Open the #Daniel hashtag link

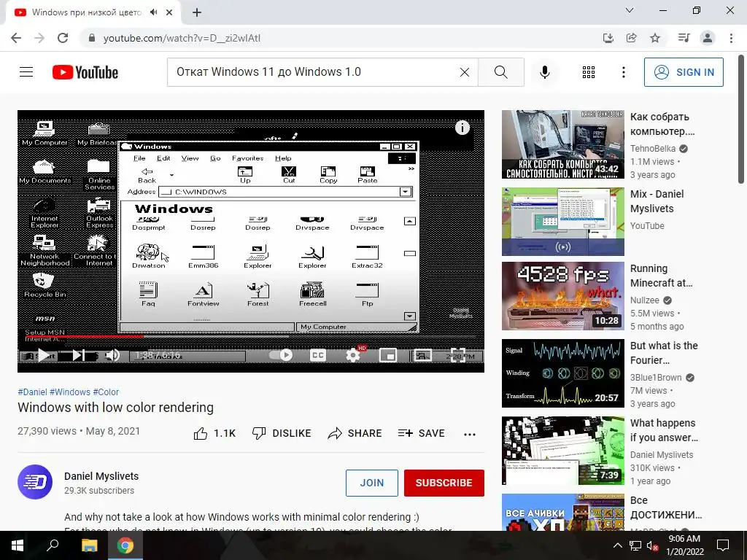pyautogui.click(x=32, y=392)
